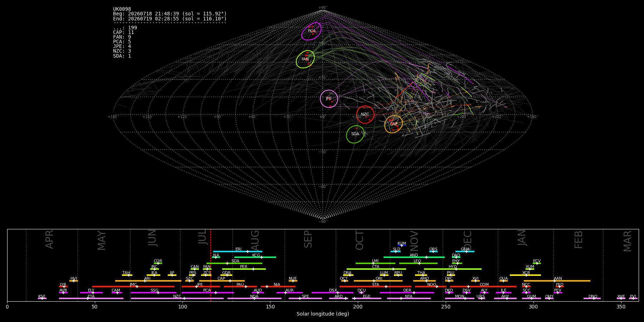Select the 'End: 20260719 02:28:55' header line

(x=170, y=19)
